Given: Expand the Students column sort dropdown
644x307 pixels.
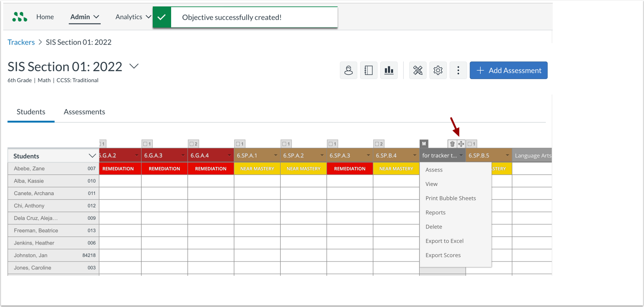Looking at the screenshot, I should 92,156.
